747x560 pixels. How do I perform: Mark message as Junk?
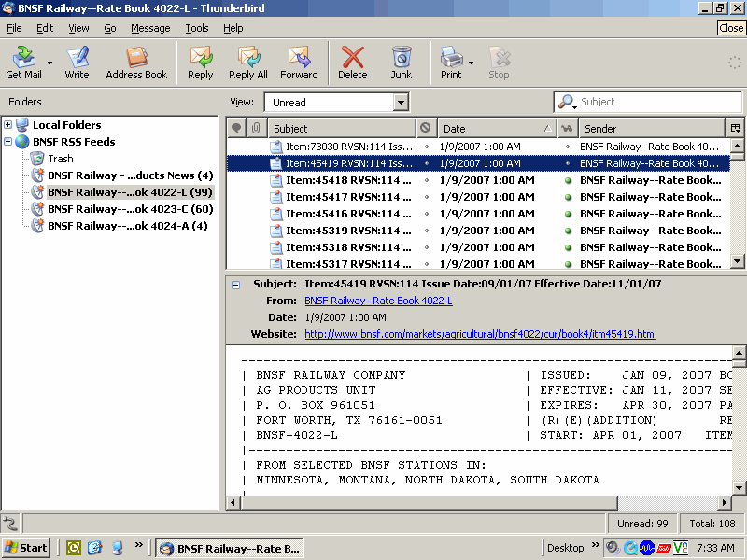pyautogui.click(x=402, y=63)
